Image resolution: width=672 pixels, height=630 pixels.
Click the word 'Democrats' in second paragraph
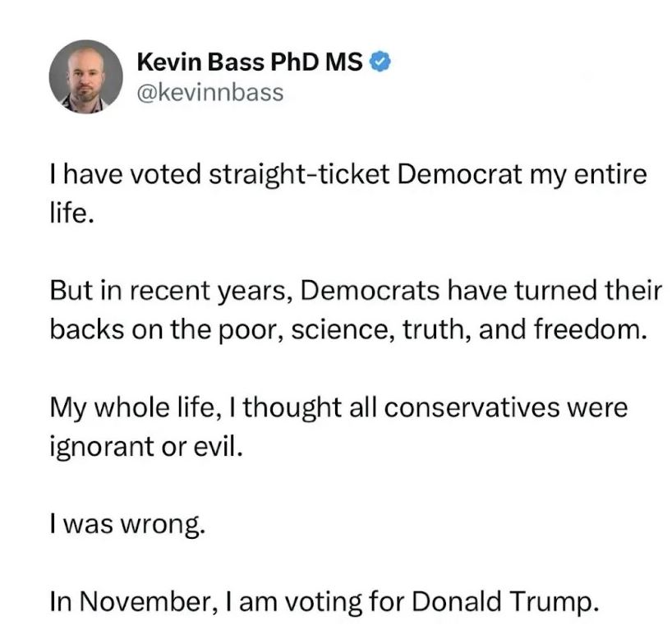pos(370,291)
